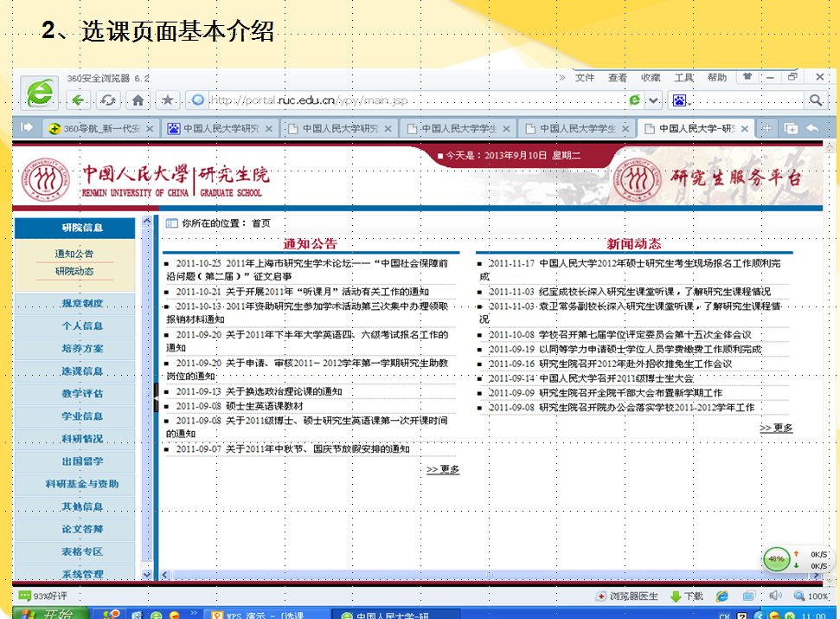Viewport: 840px width, 619px height.
Task: Open the address bar dropdown arrow
Action: tap(654, 100)
